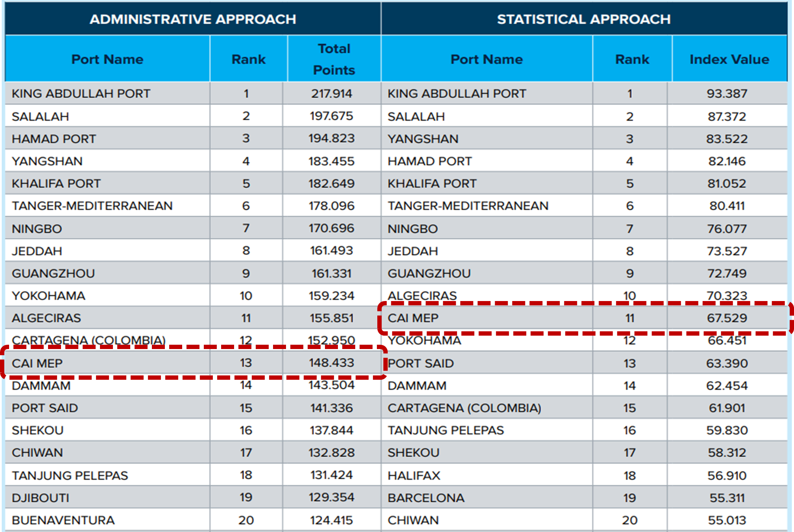Click the 143.504 points value
This screenshot has width=794, height=532.
click(x=331, y=385)
